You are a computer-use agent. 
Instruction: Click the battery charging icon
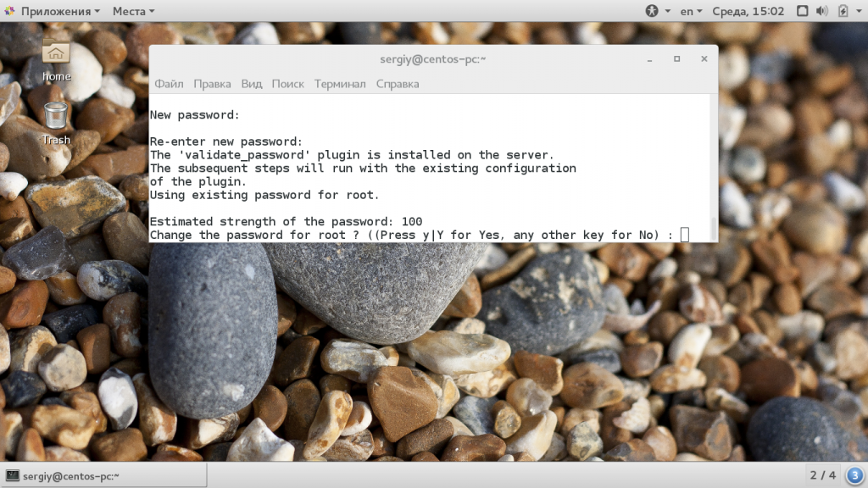point(842,11)
